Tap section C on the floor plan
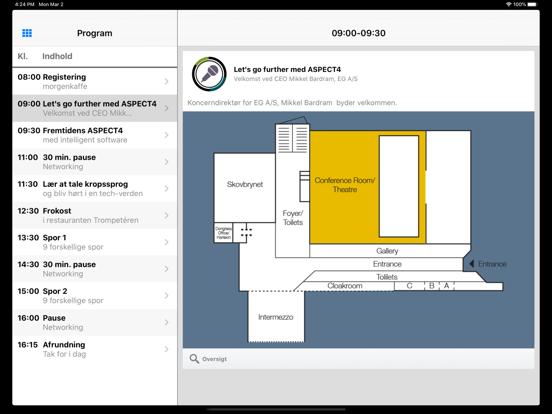Viewport: 552px width, 414px height. [x=409, y=286]
